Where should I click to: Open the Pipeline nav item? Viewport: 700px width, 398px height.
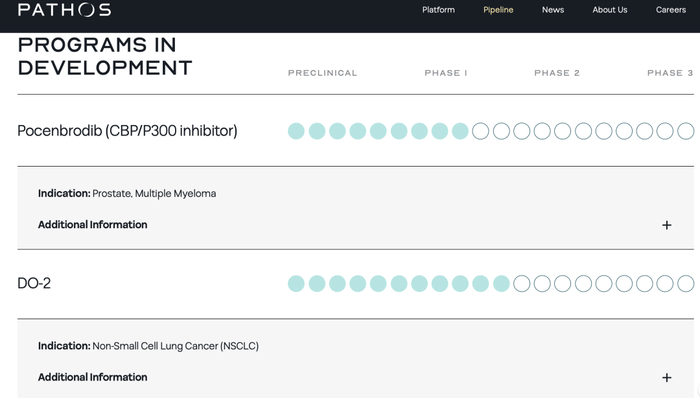(x=498, y=10)
